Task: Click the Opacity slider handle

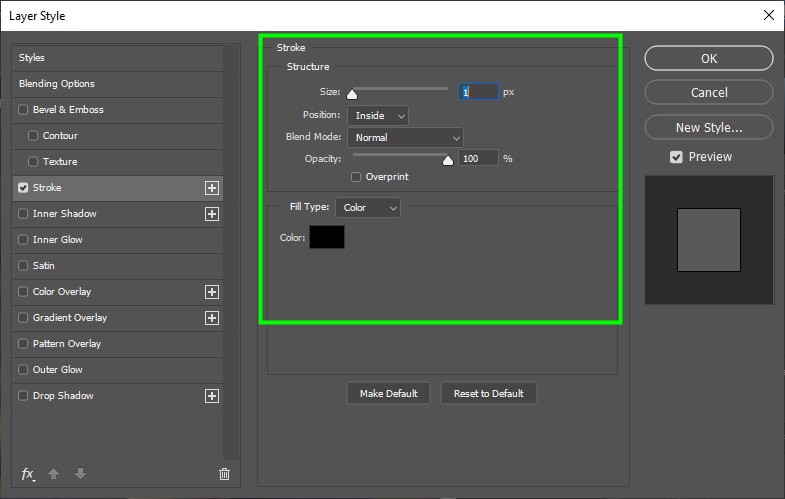Action: (448, 160)
